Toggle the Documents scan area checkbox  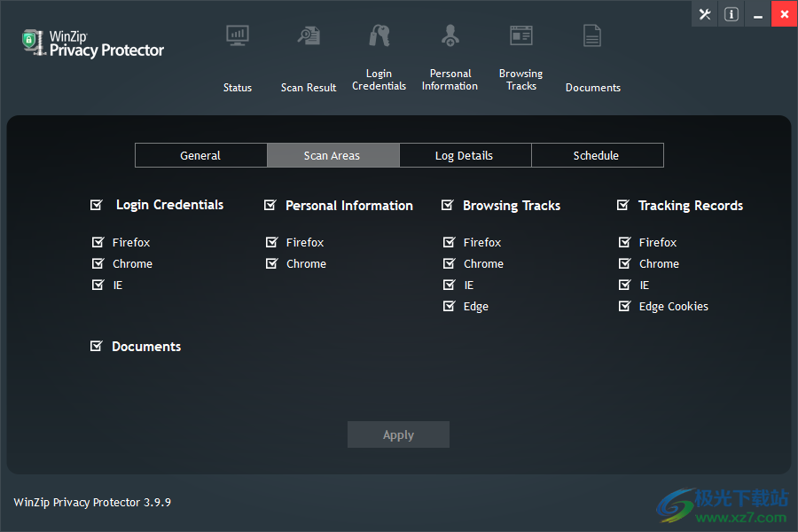point(96,346)
